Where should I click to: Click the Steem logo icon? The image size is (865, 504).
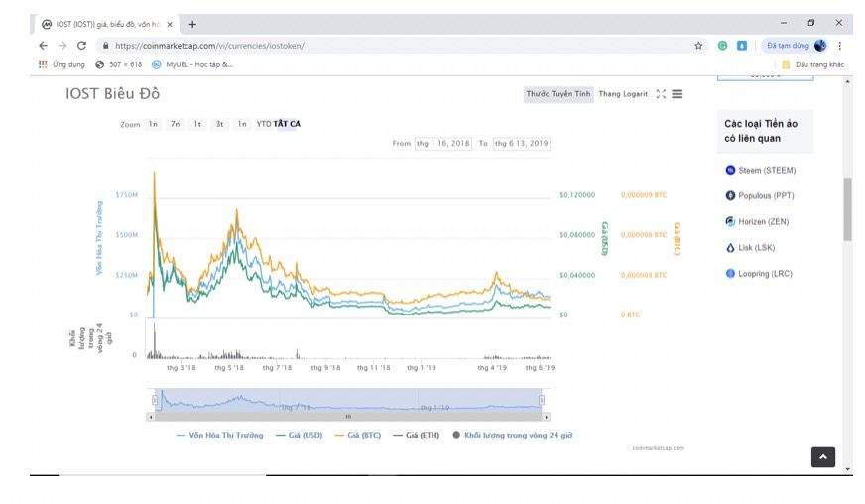(x=730, y=170)
